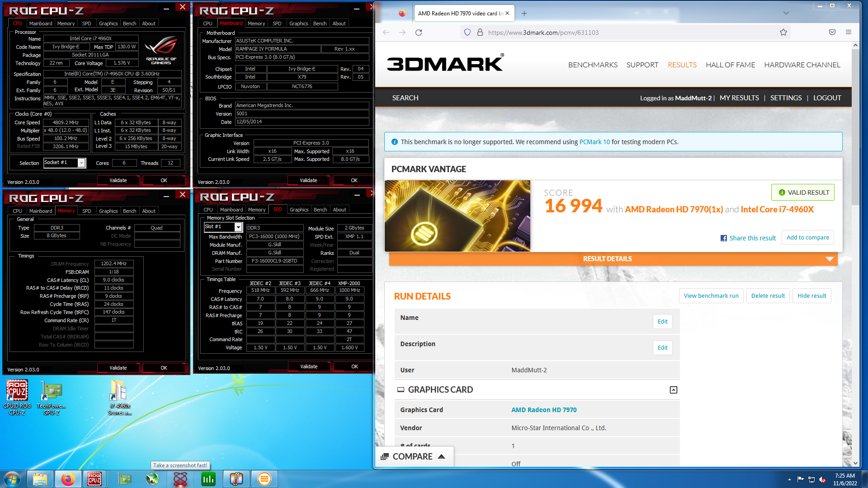
Task: Open the i7-4960X Scores desktop folder
Action: tap(119, 398)
